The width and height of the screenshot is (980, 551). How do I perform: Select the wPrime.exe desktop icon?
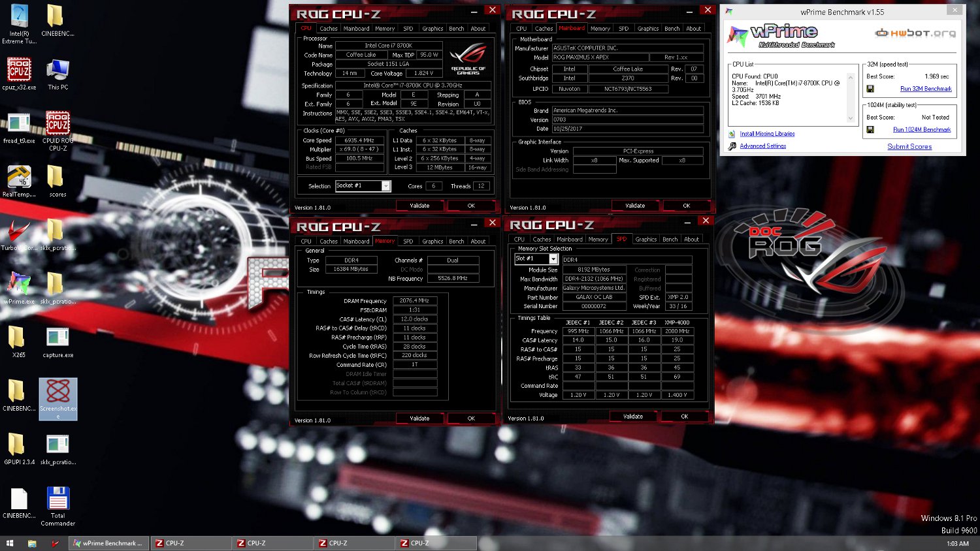pos(19,288)
